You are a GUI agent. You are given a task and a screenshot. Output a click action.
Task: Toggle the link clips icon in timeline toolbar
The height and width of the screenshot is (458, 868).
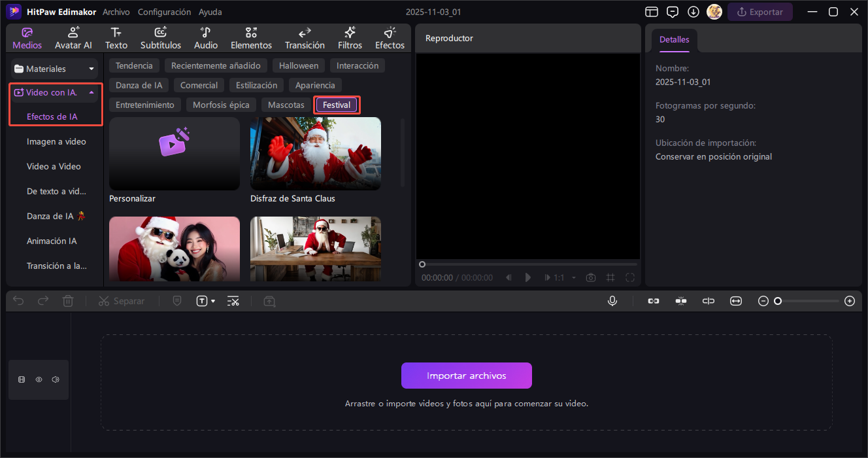[x=653, y=301]
